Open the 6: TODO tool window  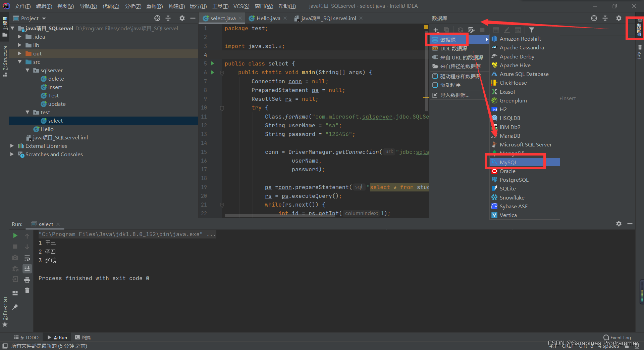pyautogui.click(x=26, y=337)
